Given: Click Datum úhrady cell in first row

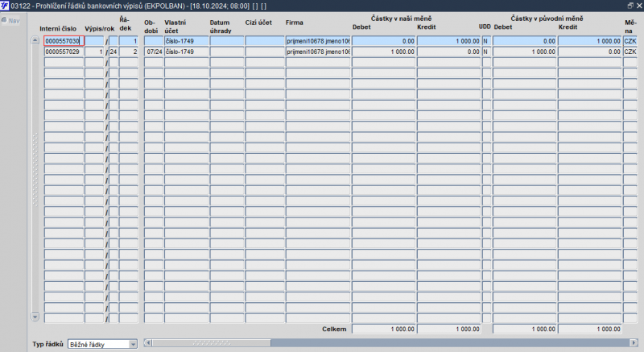Looking at the screenshot, I should tap(227, 41).
